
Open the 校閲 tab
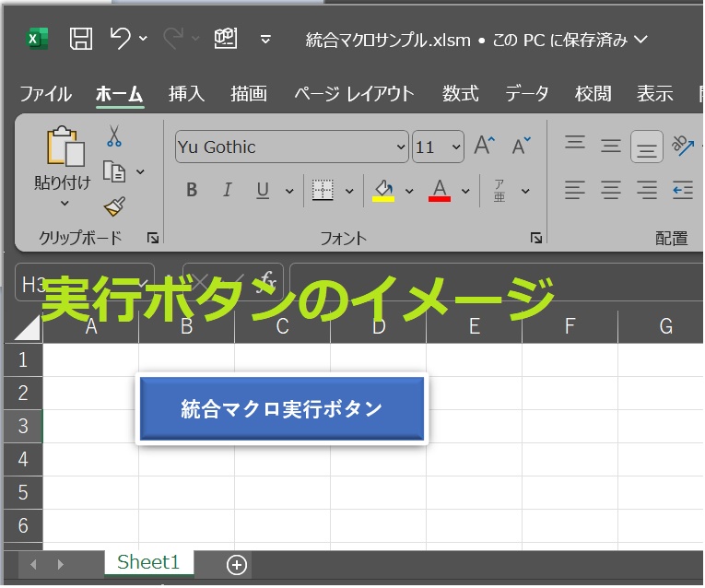coord(593,94)
